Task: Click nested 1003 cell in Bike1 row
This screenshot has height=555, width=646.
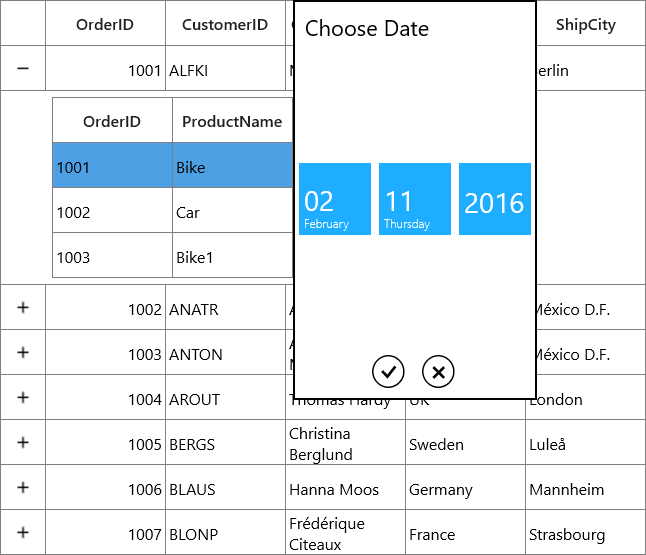Action: 112,255
